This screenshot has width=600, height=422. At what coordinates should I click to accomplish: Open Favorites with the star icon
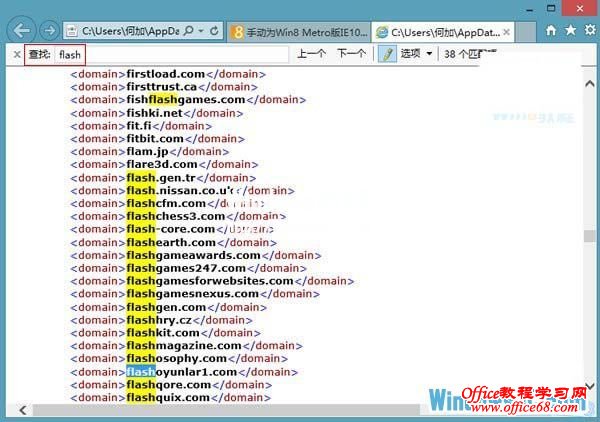pyautogui.click(x=571, y=30)
